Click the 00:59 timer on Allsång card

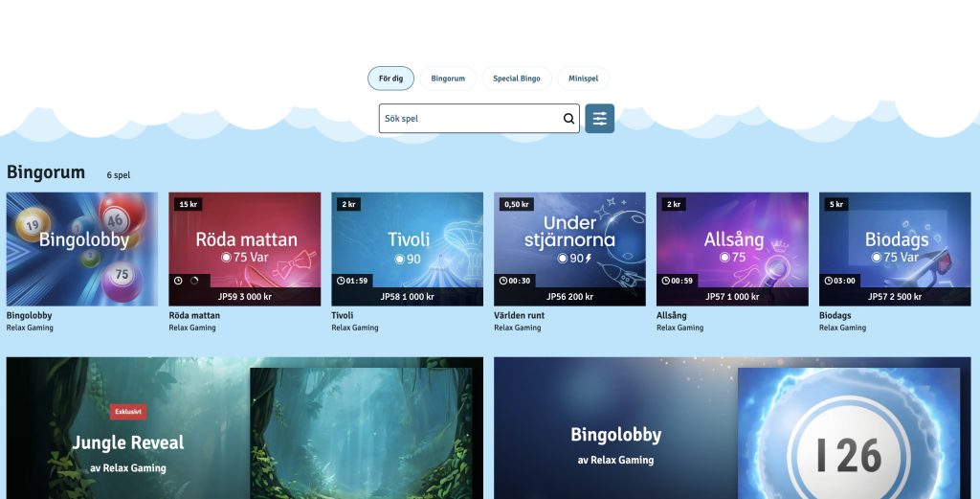click(x=678, y=281)
